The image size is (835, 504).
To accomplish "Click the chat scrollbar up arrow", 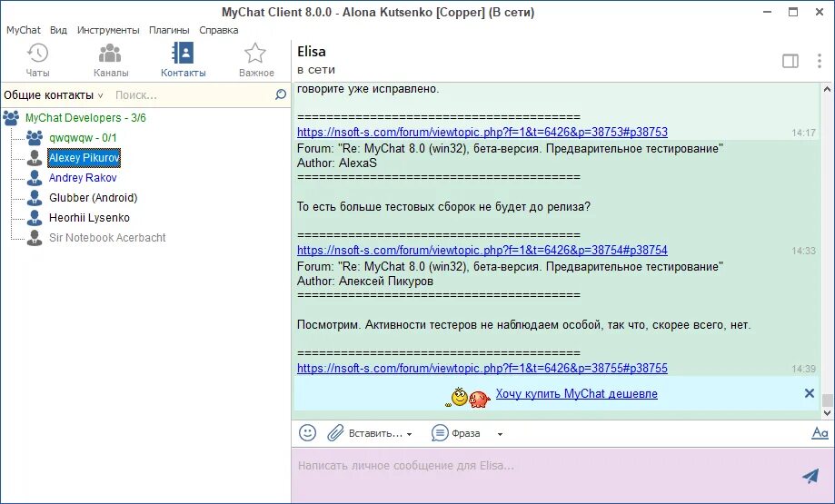I will point(827,89).
